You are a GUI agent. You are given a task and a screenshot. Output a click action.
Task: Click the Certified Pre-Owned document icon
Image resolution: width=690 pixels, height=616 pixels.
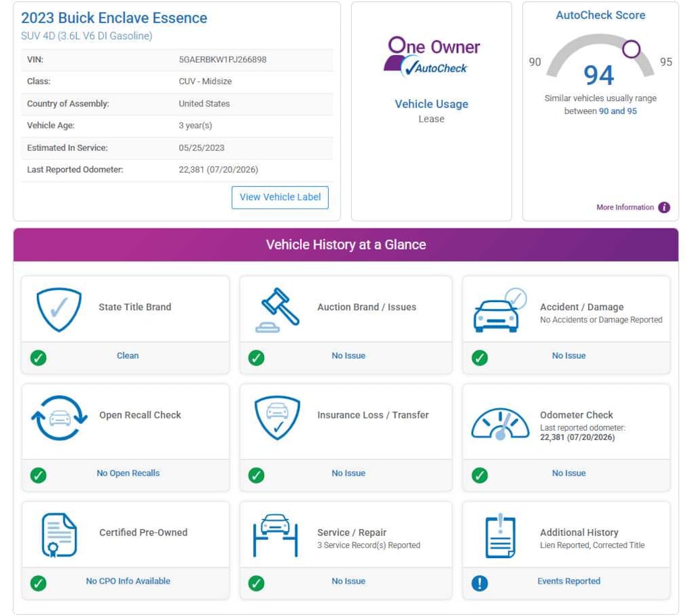pos(59,535)
